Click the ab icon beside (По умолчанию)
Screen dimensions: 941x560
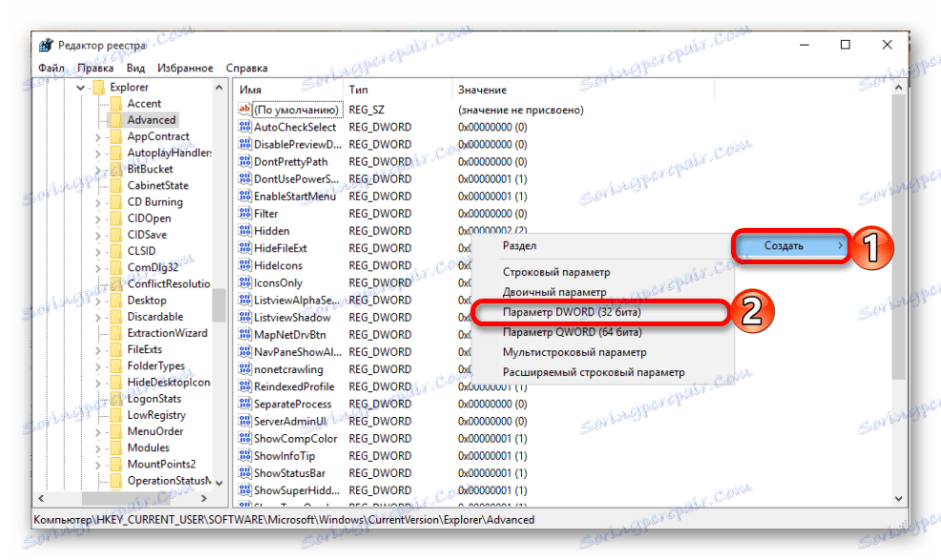246,108
